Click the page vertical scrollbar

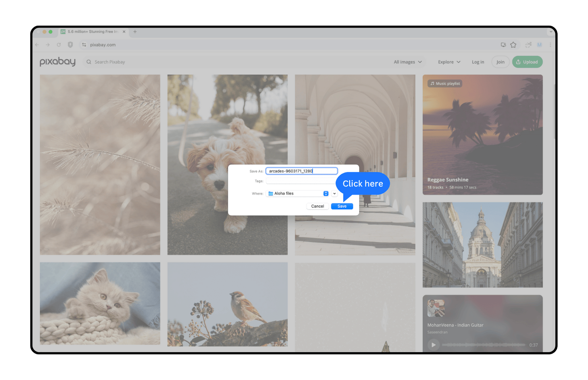tap(554, 112)
